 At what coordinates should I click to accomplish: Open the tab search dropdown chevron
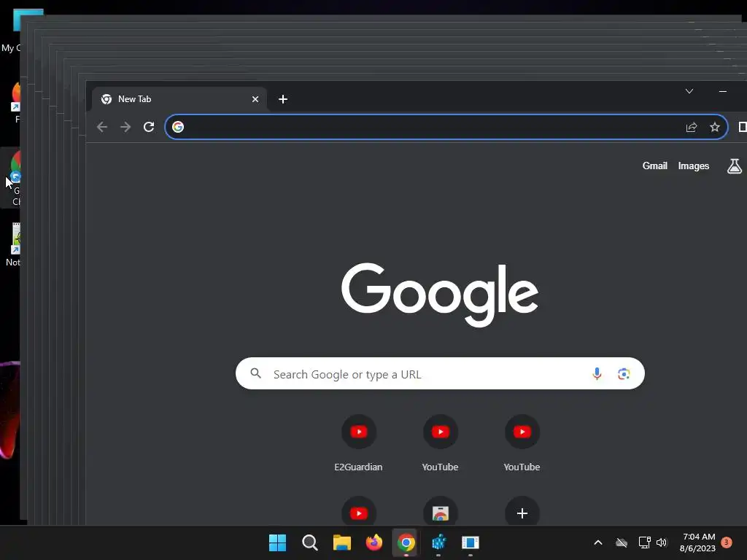[x=689, y=91]
